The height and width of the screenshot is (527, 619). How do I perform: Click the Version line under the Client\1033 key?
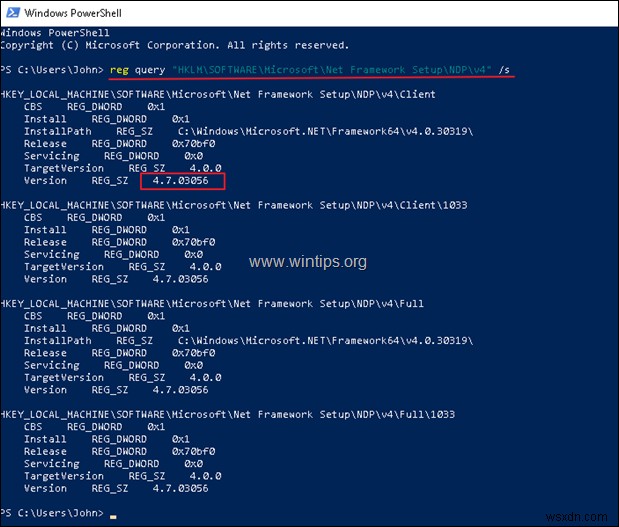(x=116, y=279)
